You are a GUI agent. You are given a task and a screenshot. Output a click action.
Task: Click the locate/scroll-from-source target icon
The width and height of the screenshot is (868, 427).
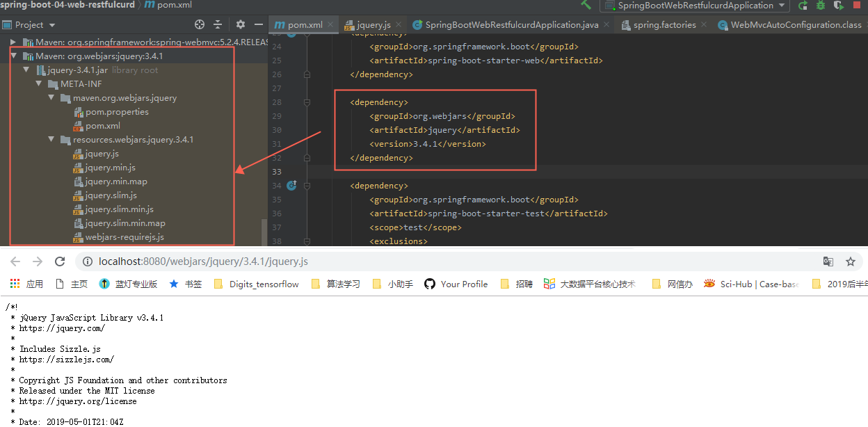tap(200, 24)
